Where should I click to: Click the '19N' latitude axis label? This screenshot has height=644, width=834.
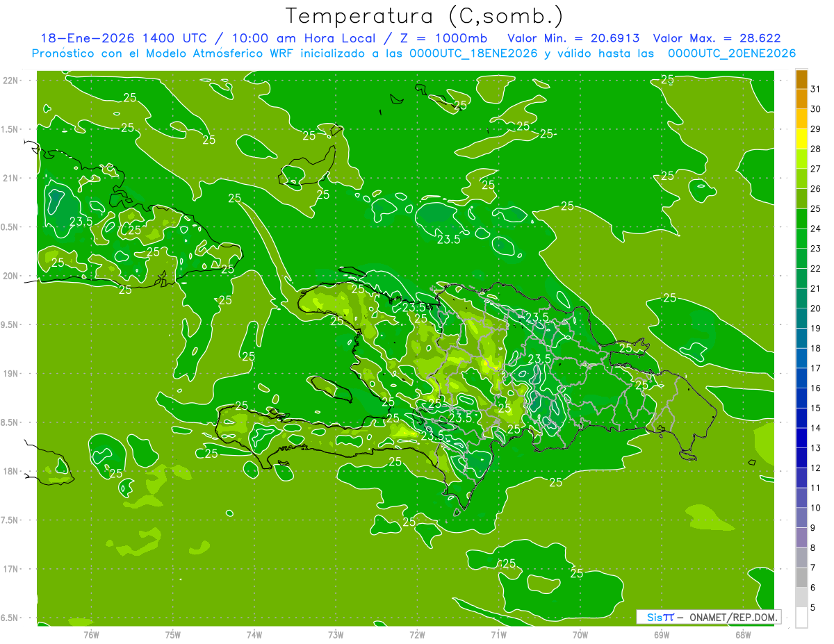point(12,373)
